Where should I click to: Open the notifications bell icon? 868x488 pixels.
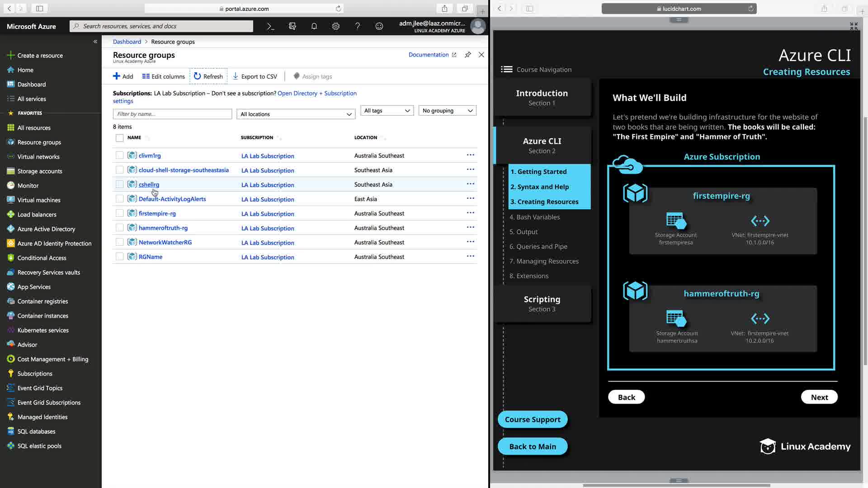point(314,26)
